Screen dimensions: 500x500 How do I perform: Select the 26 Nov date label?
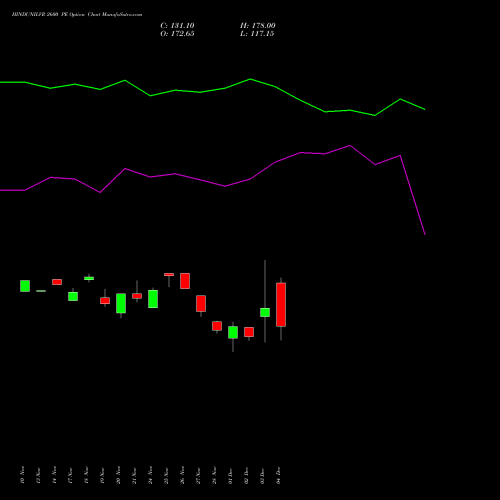[182, 476]
